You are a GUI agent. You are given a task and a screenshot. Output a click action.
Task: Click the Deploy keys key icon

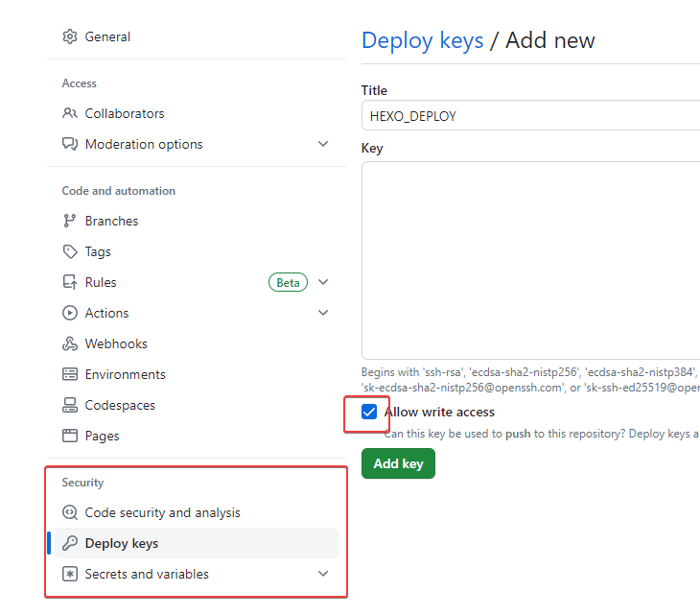[x=70, y=543]
